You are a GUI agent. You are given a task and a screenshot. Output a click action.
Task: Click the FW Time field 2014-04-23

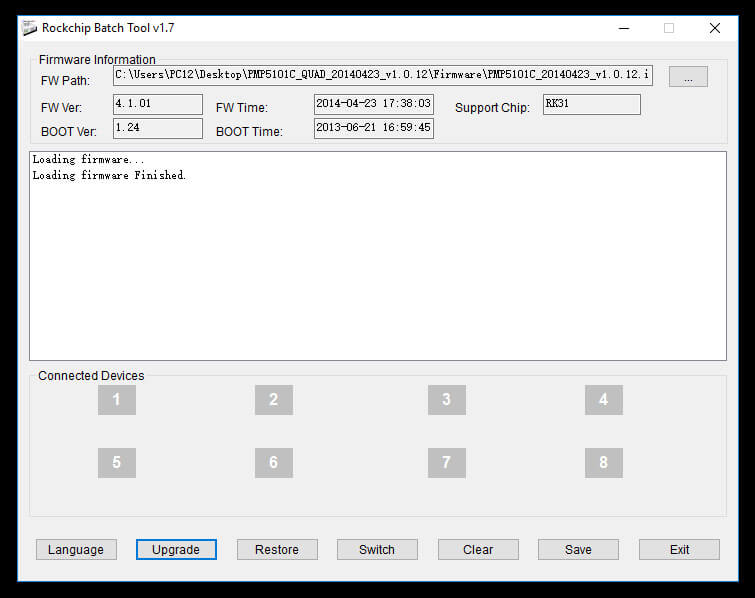374,104
